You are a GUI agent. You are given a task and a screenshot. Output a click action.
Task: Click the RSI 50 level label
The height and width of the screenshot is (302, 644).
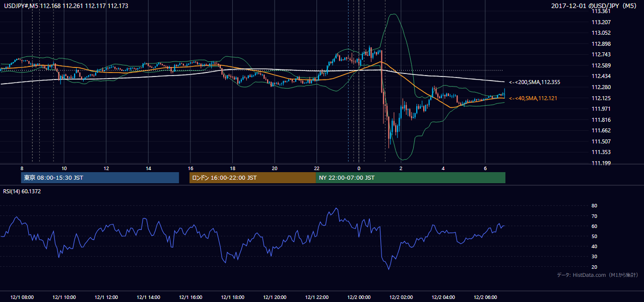point(594,236)
